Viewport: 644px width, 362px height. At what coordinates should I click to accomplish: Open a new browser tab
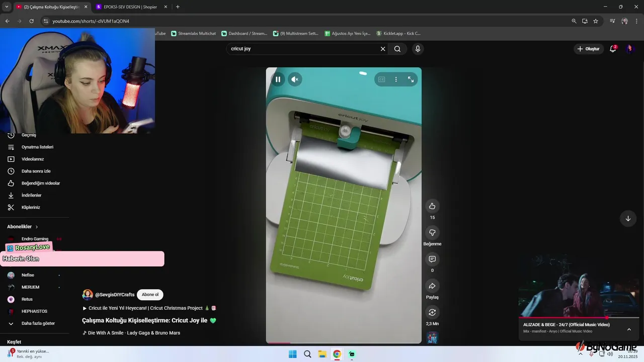[178, 7]
